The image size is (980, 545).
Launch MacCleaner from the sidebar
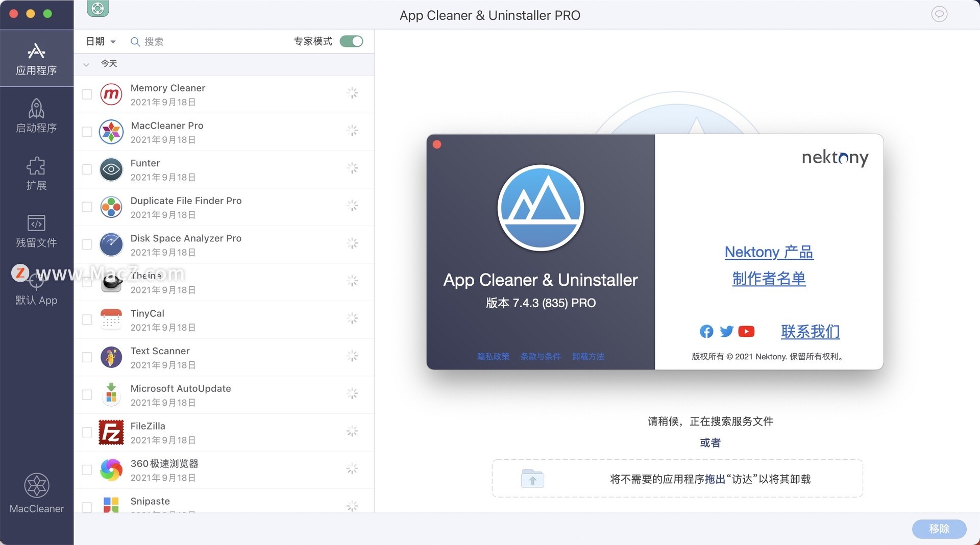click(37, 493)
